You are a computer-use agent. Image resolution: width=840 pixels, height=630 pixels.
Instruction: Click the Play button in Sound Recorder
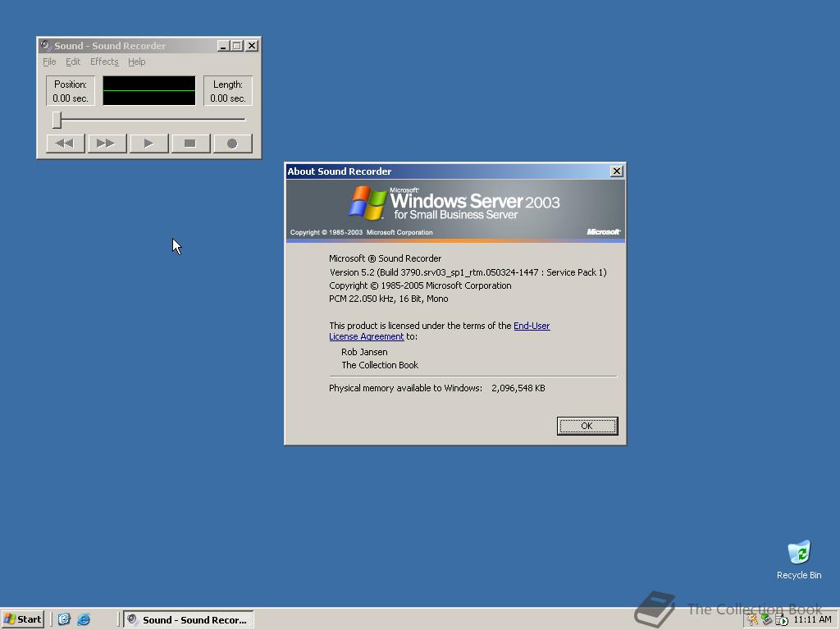click(x=149, y=144)
